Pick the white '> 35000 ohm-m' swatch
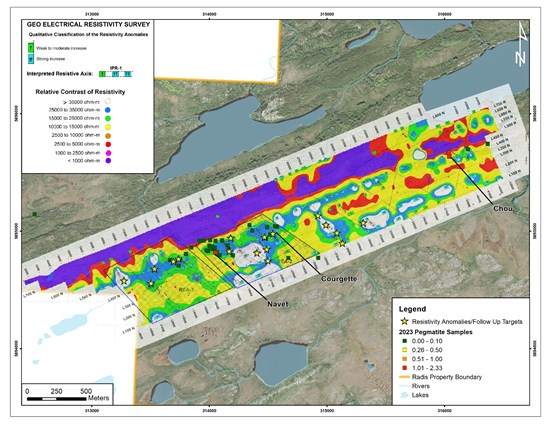 coord(108,102)
